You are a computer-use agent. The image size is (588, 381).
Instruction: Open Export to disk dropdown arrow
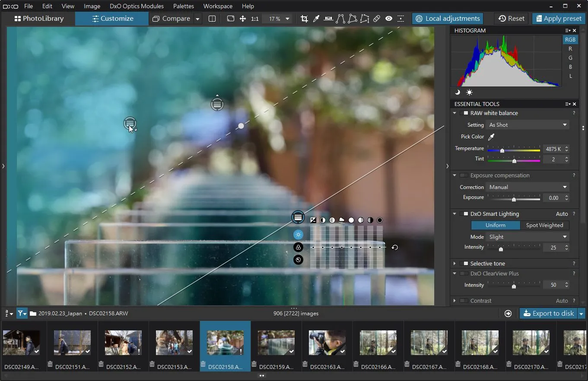(582, 314)
